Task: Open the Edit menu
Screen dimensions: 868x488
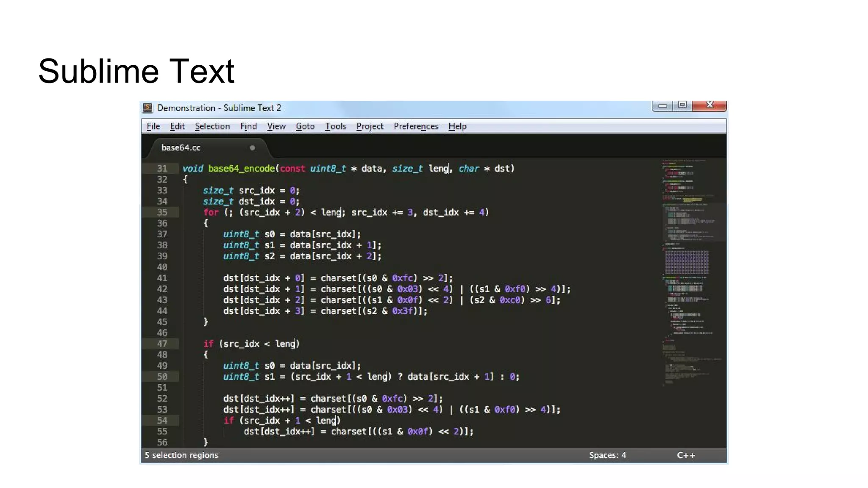Action: coord(177,126)
